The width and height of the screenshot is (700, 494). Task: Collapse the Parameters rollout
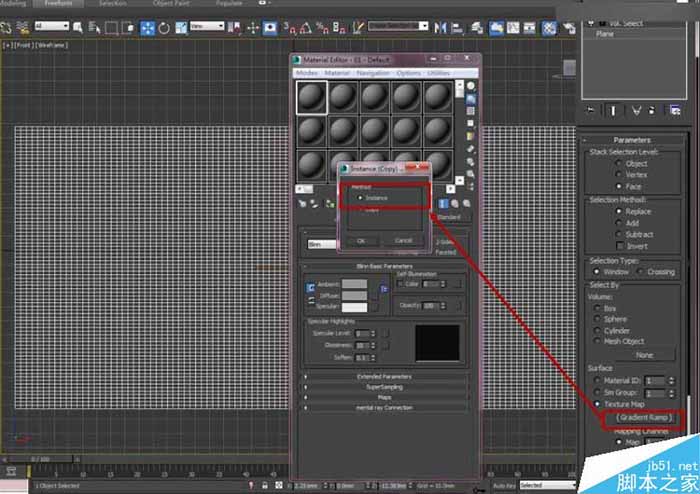tap(633, 140)
